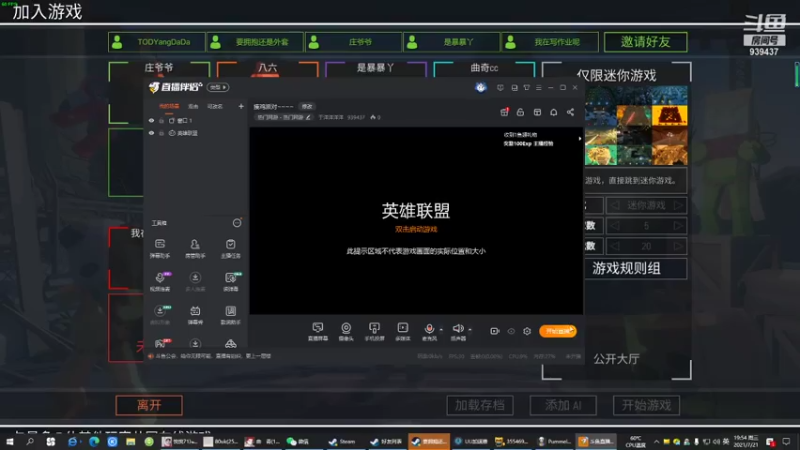Viewport: 800px width, 450px height.
Task: Select the second scene tab
Action: [193, 106]
